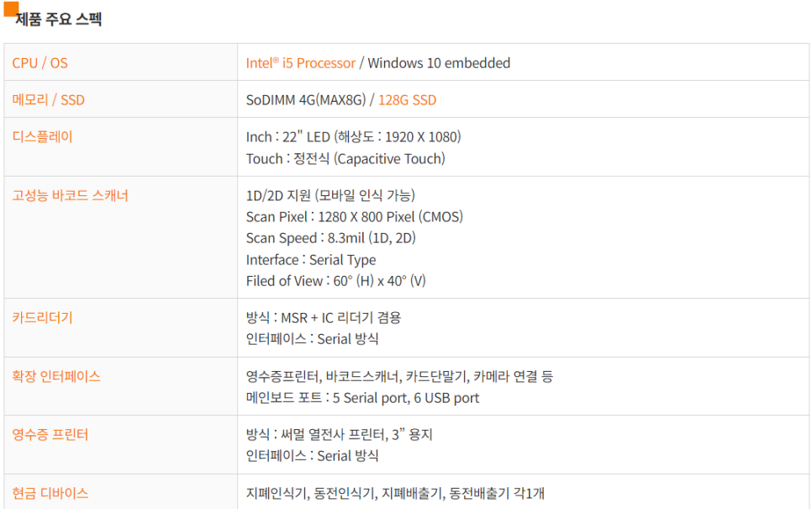Click the CPU / OS row label
This screenshot has height=509, width=812.
click(x=40, y=63)
